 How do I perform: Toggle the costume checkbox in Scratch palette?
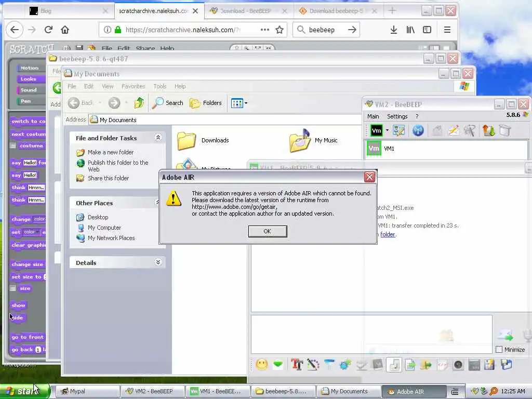coord(13,145)
